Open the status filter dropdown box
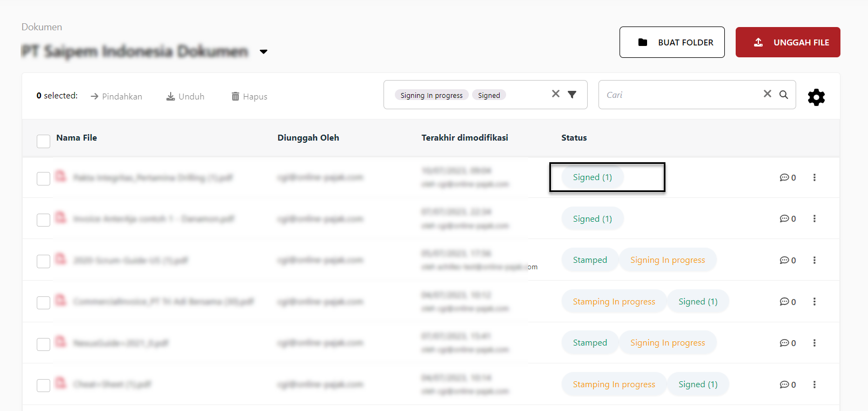This screenshot has height=411, width=868. pos(519,95)
